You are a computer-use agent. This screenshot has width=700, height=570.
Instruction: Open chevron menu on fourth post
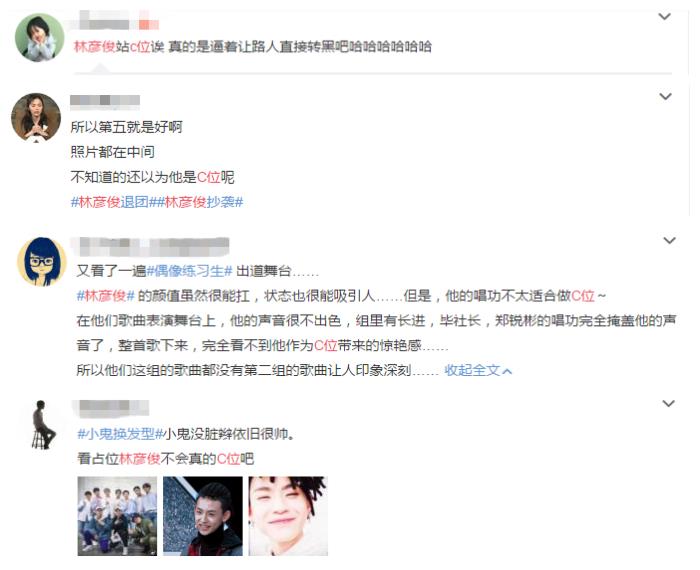(x=668, y=404)
